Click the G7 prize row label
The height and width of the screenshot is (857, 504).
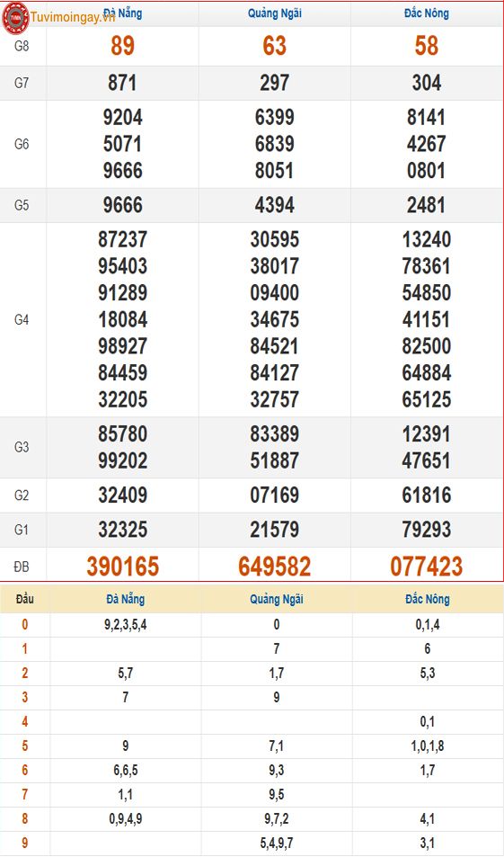[22, 83]
